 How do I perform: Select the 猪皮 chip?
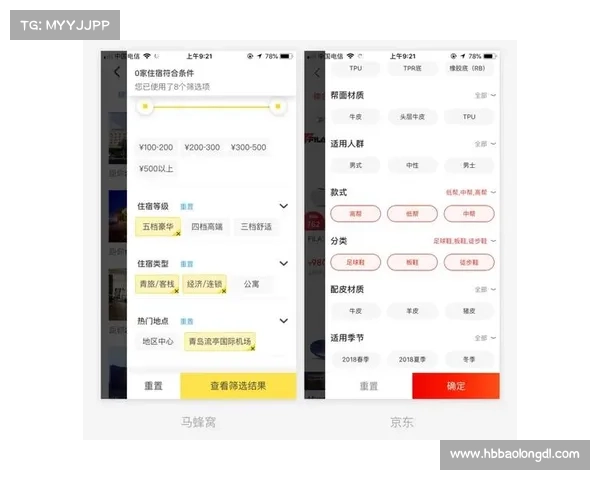coord(469,311)
